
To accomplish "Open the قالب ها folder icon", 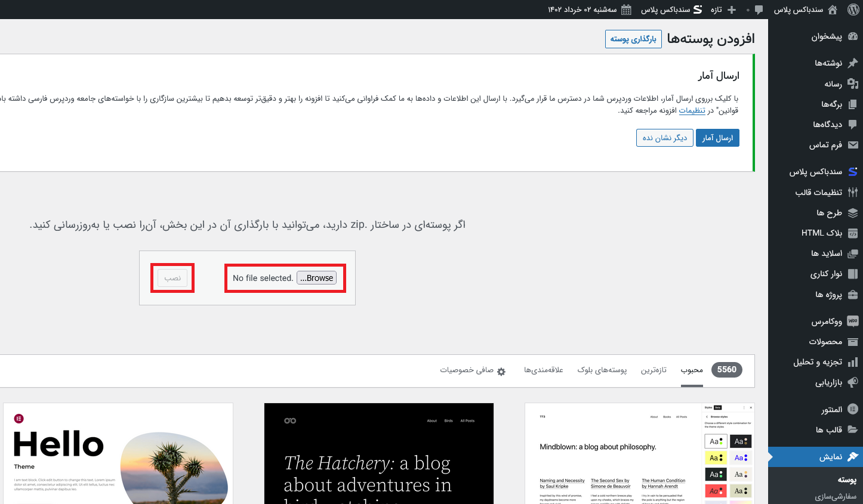I will tap(853, 429).
